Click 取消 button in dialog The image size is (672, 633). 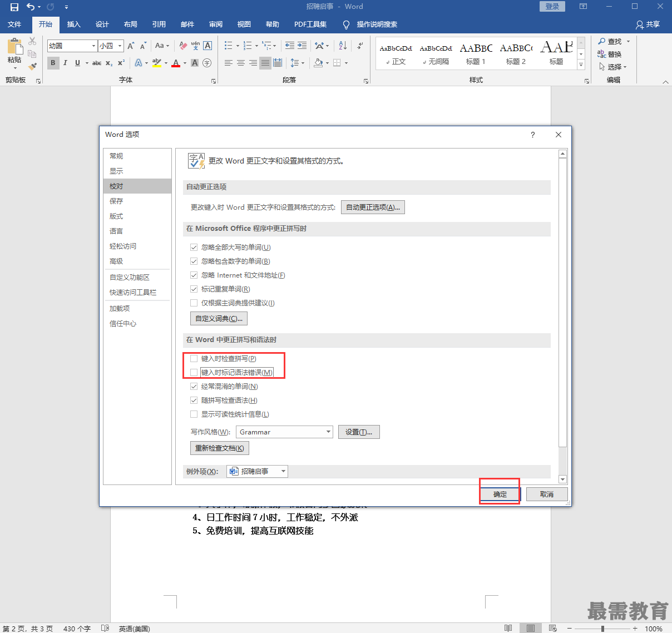[547, 494]
